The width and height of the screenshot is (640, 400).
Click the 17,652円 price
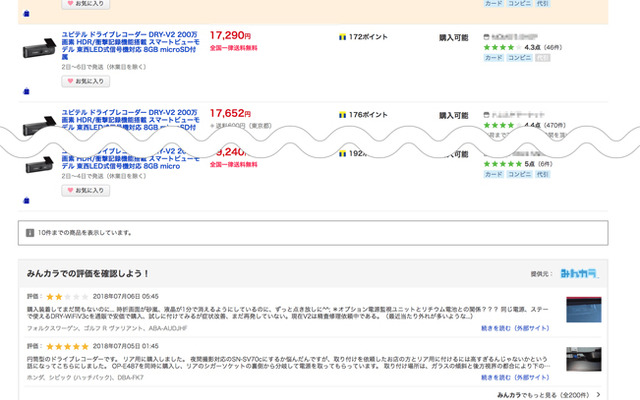230,113
